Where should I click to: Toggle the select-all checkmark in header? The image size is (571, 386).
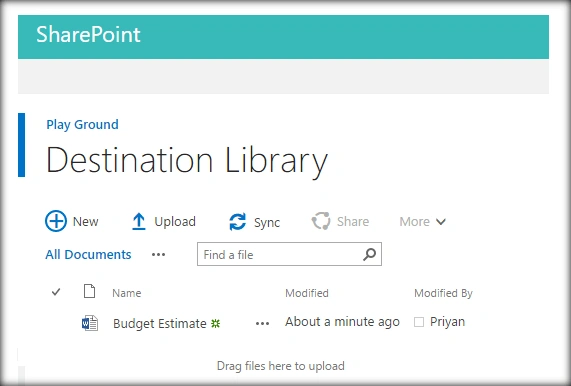point(56,292)
